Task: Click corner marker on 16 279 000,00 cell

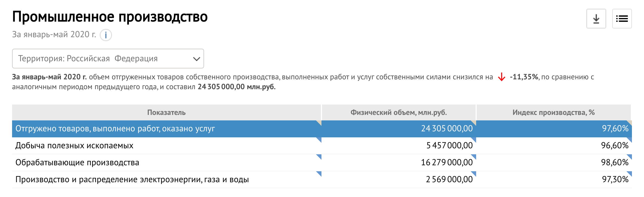Action: tap(474, 157)
